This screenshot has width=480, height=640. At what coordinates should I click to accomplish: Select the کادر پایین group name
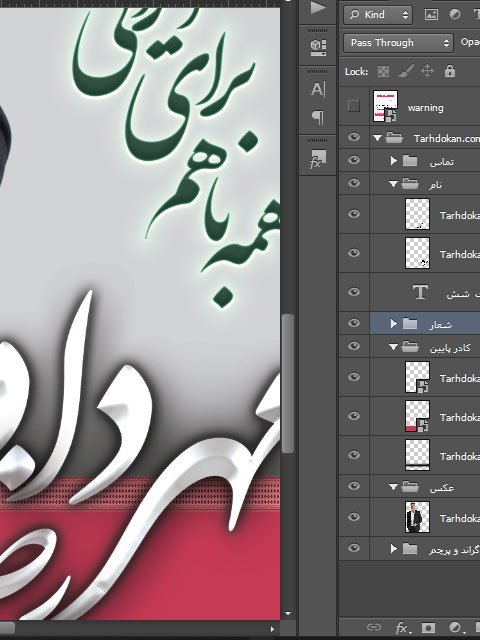(450, 348)
